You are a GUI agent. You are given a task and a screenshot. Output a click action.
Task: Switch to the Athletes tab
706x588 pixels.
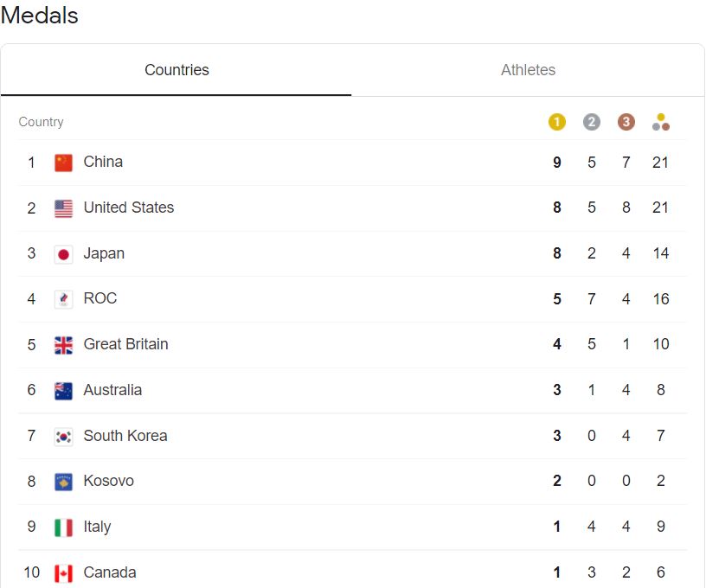(528, 70)
